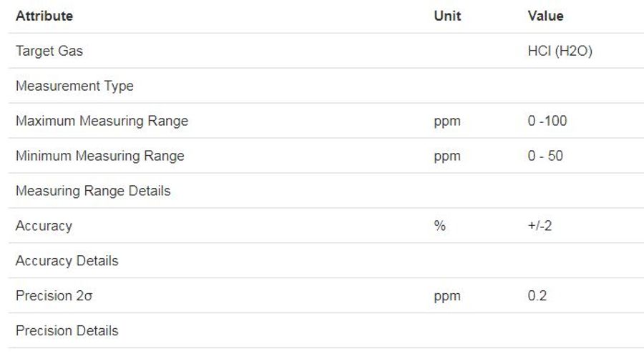Click the 0.2 precision value
The width and height of the screenshot is (644, 361).
pyautogui.click(x=537, y=296)
